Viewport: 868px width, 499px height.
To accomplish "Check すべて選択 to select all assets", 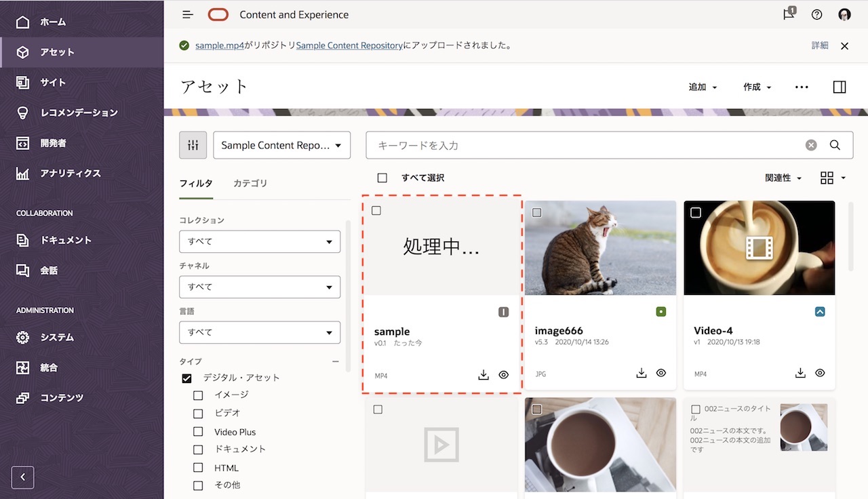I will click(x=382, y=177).
